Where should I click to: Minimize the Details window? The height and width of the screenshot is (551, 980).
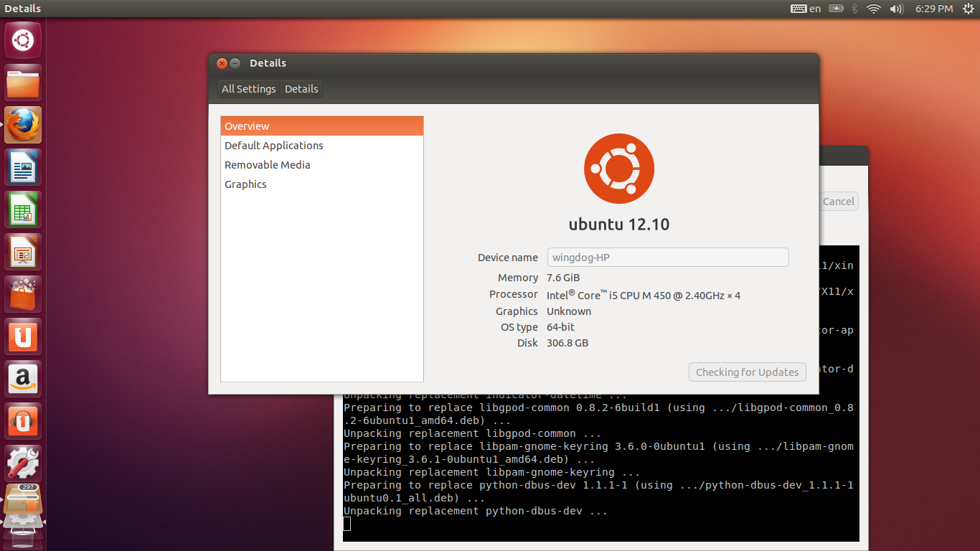tap(235, 63)
